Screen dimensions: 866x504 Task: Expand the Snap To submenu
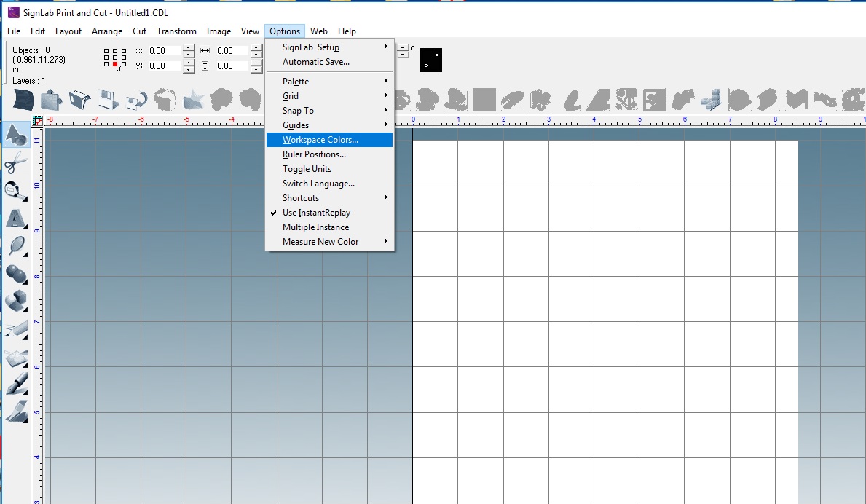pyautogui.click(x=330, y=111)
